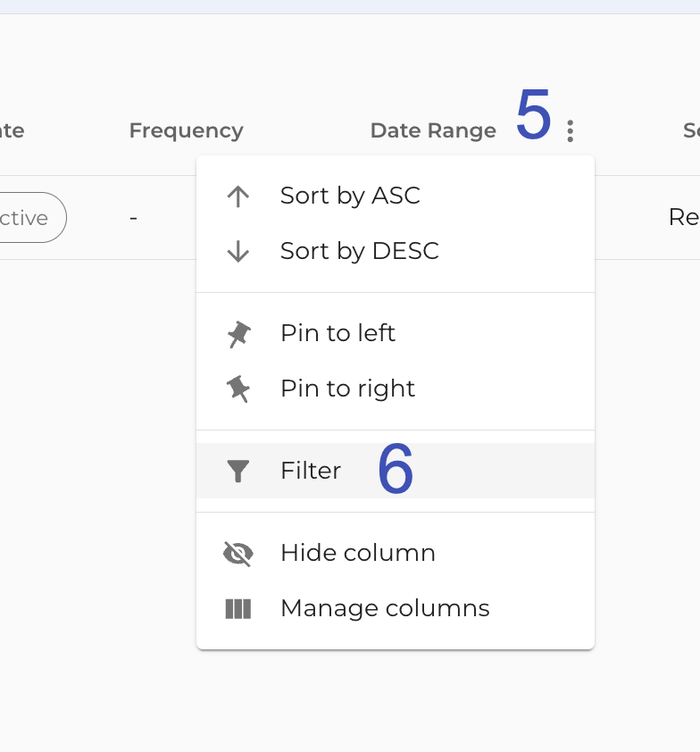Screen dimensions: 700x752
Task: Click the Frequency column header
Action: click(187, 131)
